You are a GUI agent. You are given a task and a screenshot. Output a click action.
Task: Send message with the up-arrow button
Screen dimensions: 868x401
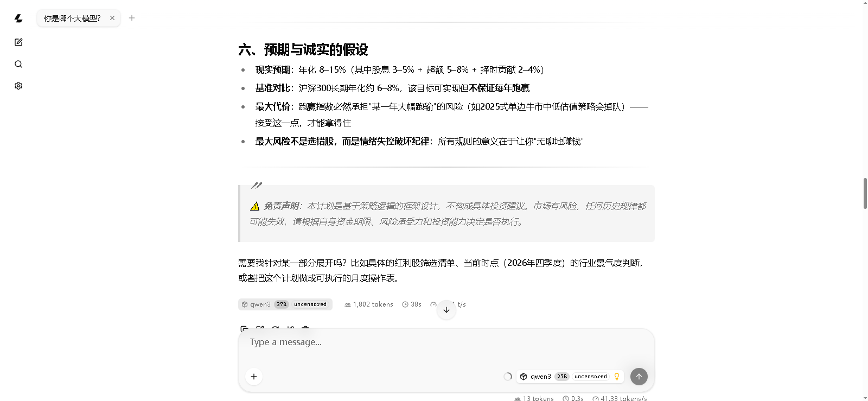[x=639, y=377]
